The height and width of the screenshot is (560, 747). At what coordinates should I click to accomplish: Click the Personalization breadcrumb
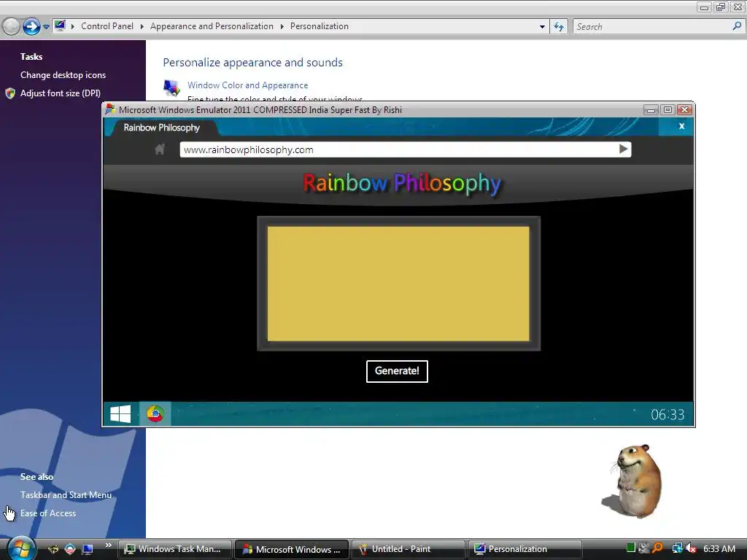320,26
